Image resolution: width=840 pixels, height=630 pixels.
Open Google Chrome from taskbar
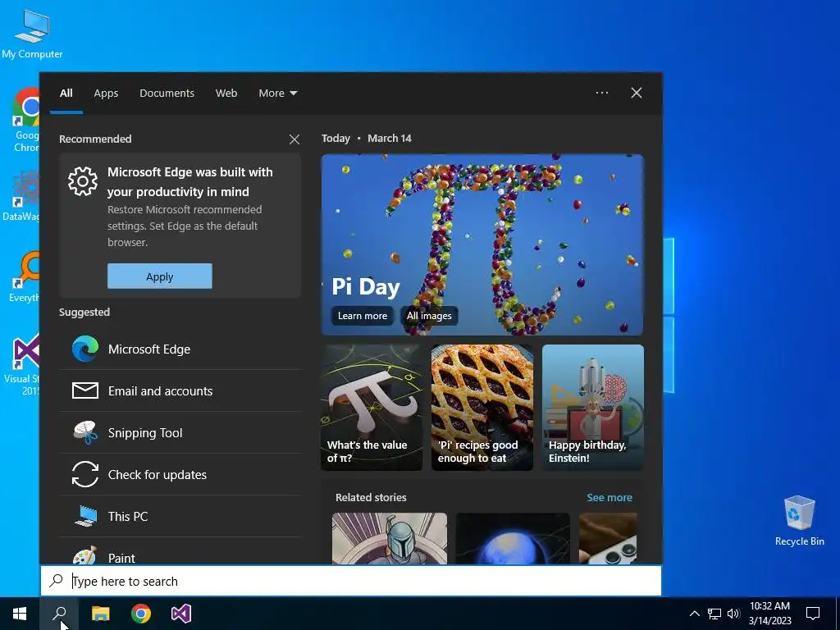(141, 614)
